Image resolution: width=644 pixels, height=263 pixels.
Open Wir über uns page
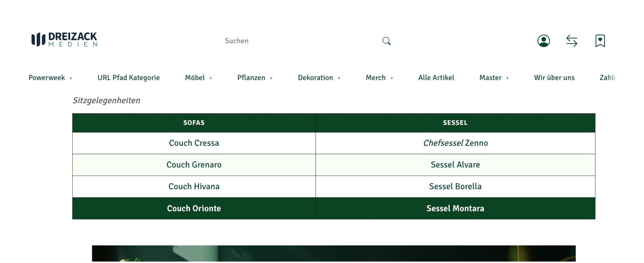pyautogui.click(x=554, y=78)
